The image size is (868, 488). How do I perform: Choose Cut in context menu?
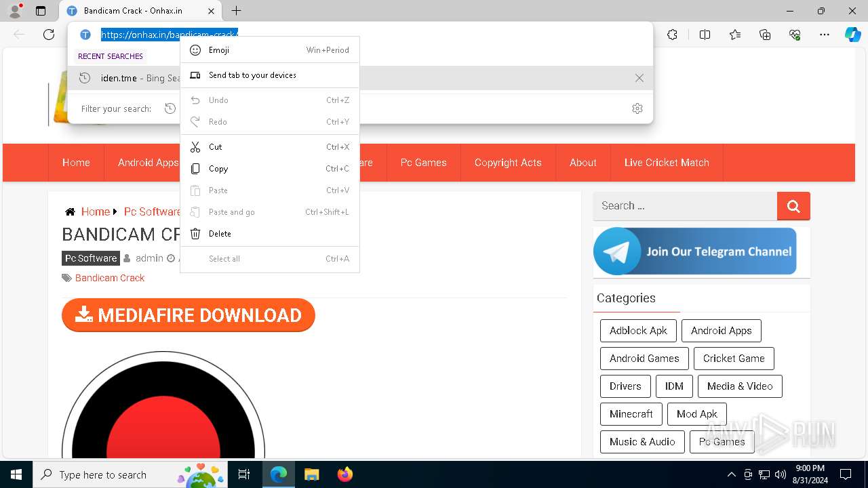tap(270, 147)
